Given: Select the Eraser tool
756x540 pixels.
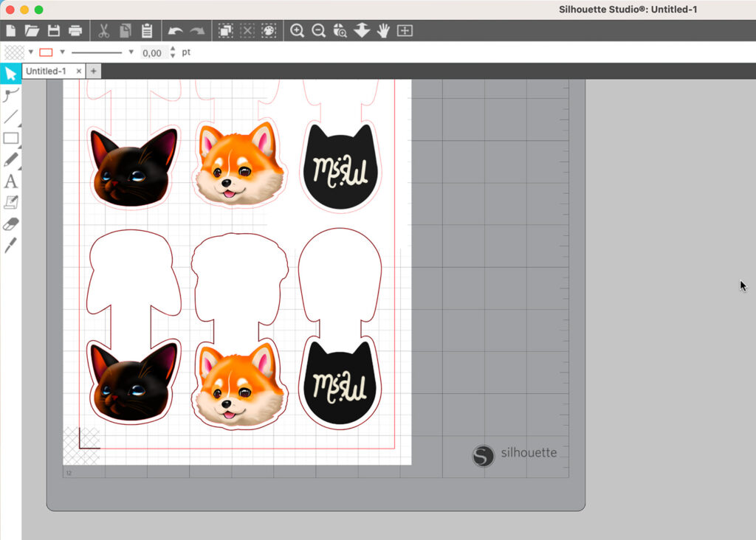Looking at the screenshot, I should [10, 224].
